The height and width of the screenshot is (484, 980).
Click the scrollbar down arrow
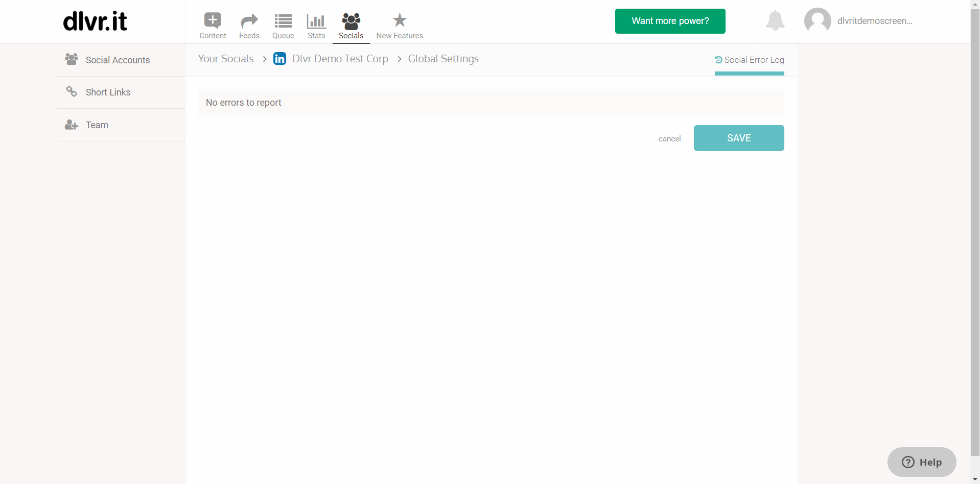[x=975, y=479]
